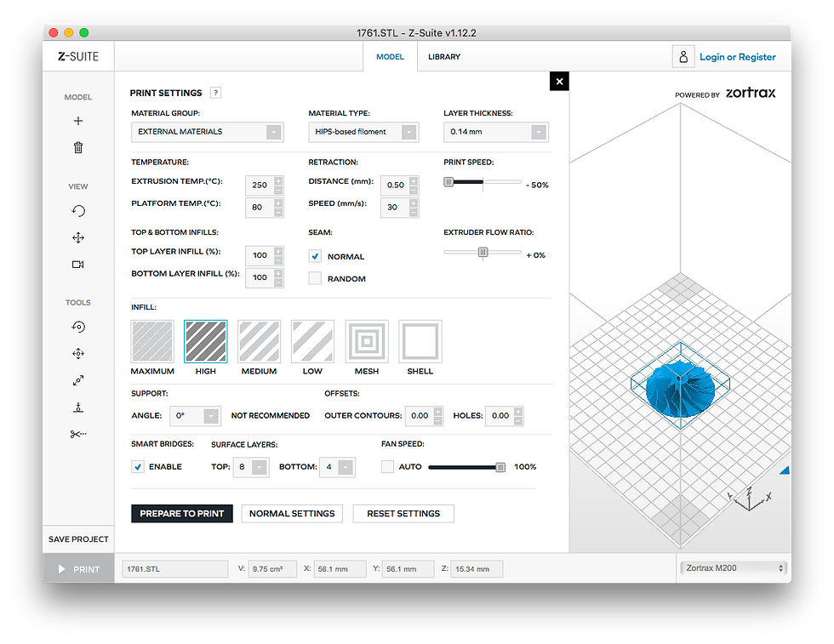Toggle the Normal seam checkbox

click(315, 256)
